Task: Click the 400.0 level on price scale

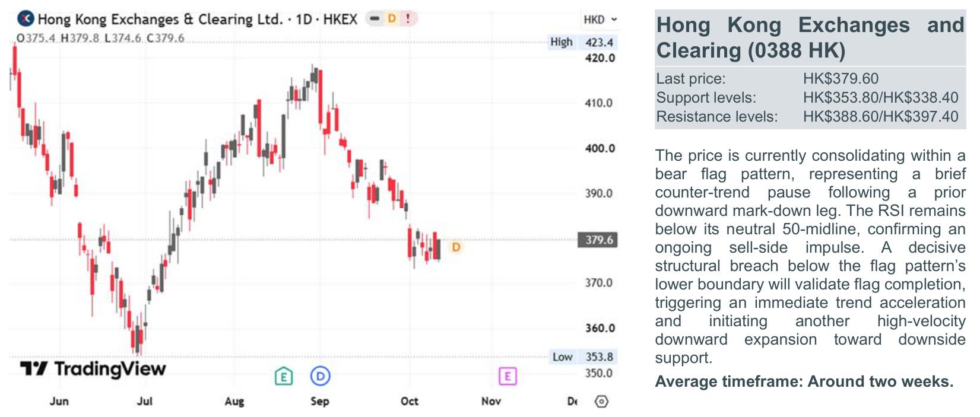Action: coord(600,148)
